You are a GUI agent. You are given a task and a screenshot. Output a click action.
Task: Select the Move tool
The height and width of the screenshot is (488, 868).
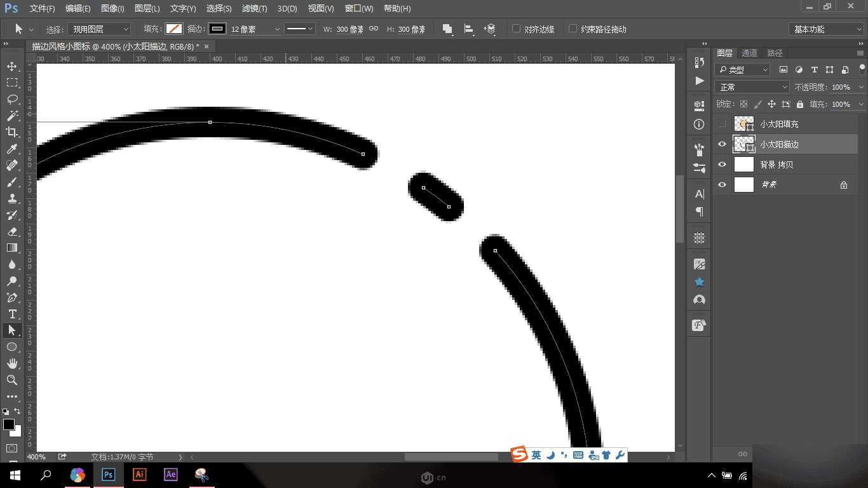(x=13, y=65)
